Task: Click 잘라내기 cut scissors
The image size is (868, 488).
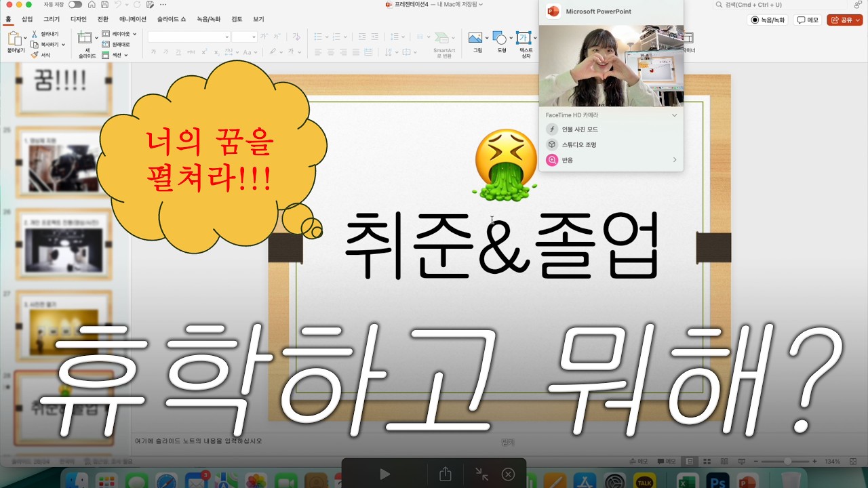Action: point(45,34)
